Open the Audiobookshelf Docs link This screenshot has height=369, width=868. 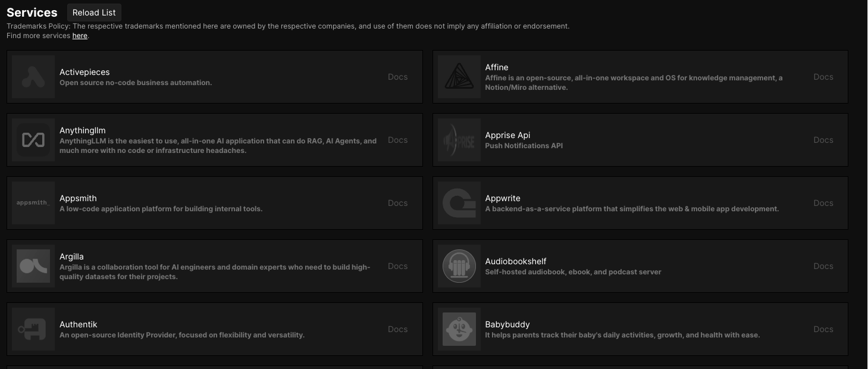coord(823,266)
